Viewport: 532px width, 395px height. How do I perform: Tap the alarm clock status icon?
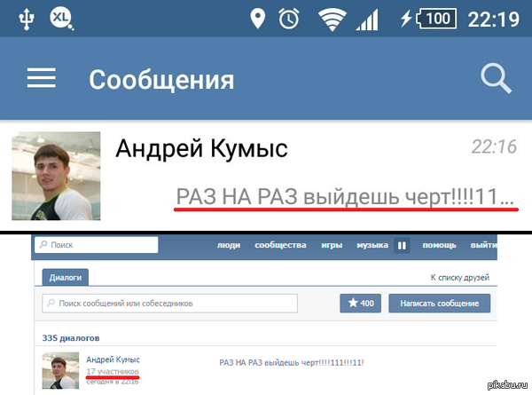pos(289,19)
